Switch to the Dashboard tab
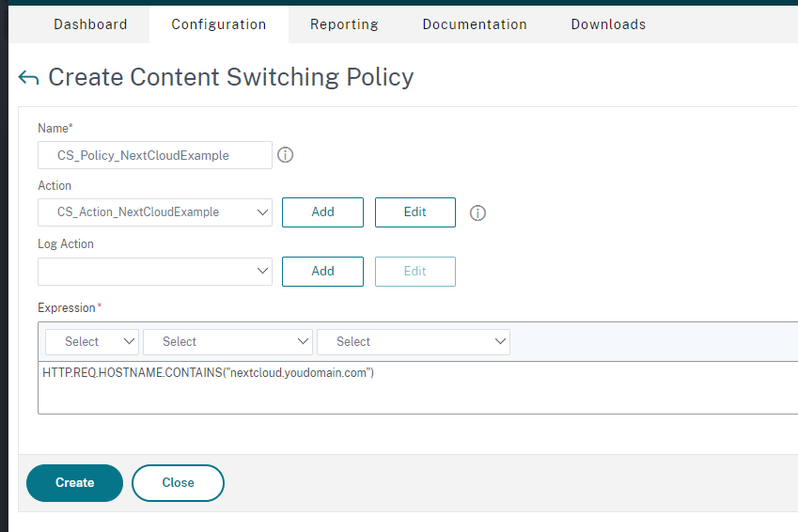 tap(90, 24)
